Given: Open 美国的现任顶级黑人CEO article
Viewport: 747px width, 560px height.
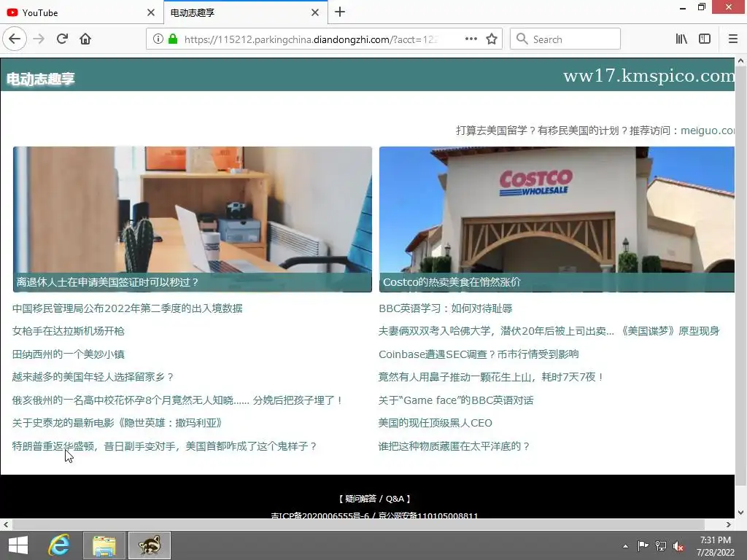Looking at the screenshot, I should click(435, 423).
